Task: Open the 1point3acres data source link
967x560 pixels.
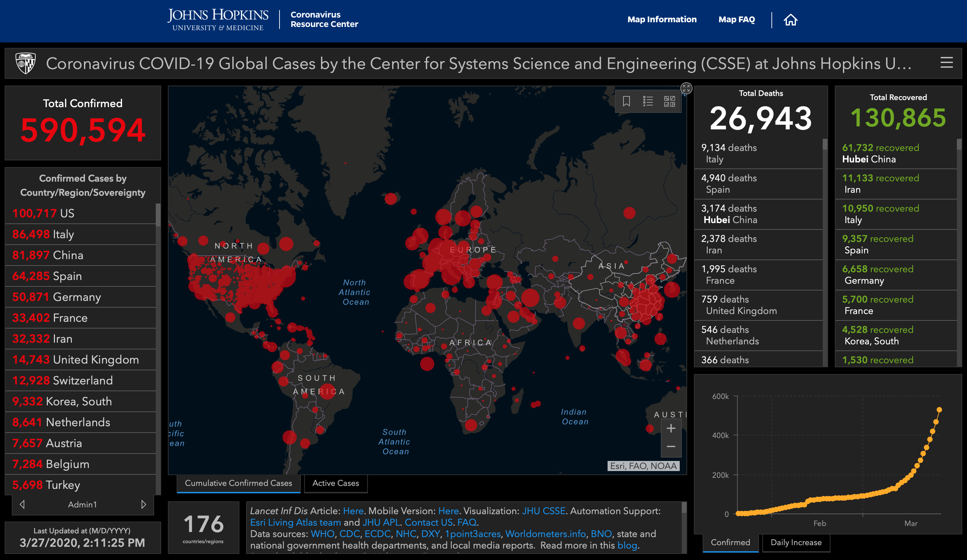Action: (x=473, y=534)
